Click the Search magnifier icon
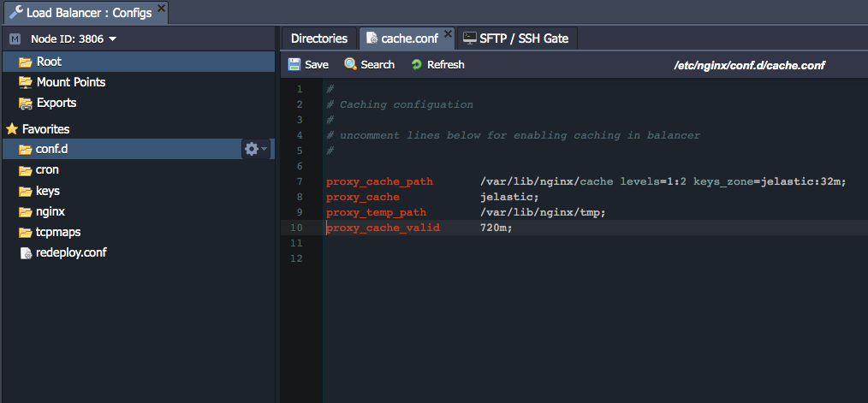 tap(350, 65)
